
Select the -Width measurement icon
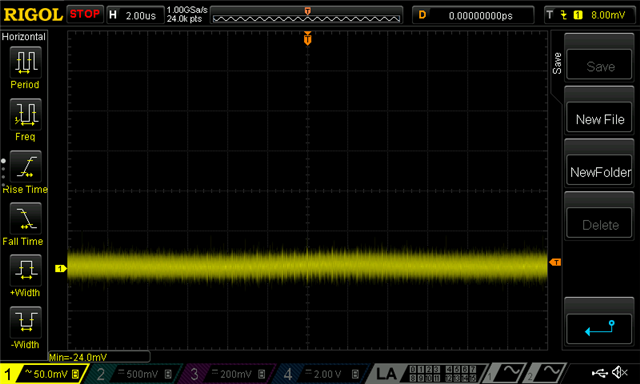25,322
